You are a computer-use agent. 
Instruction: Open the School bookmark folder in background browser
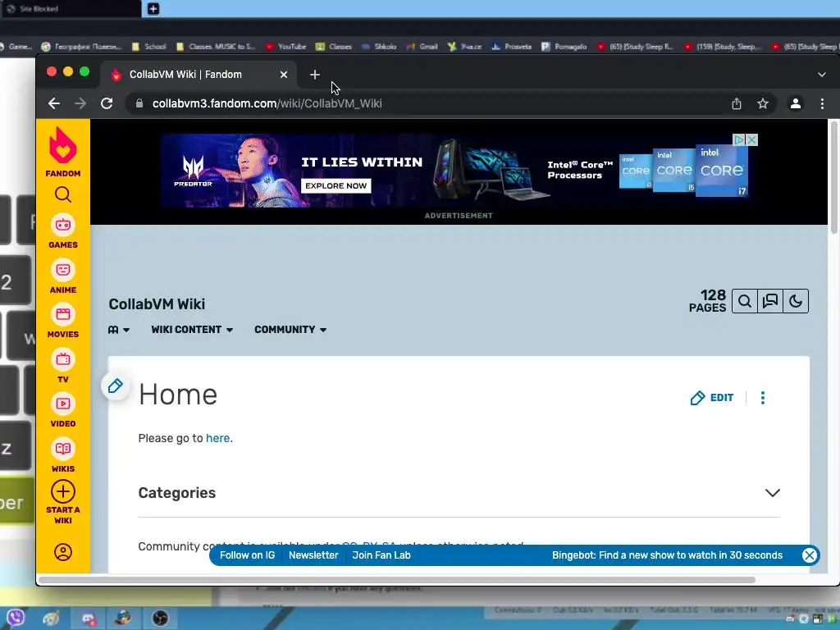click(149, 47)
